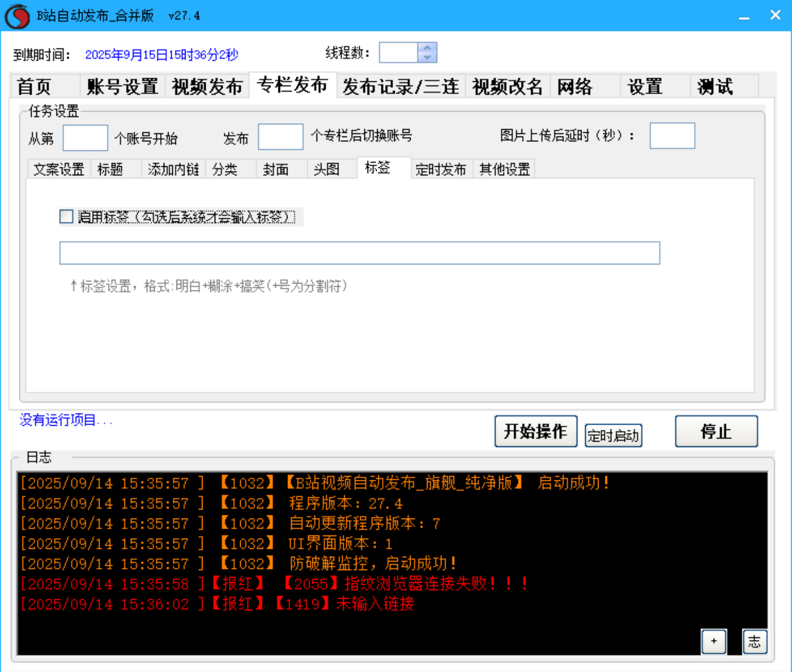Click the 图片上传后延时 seconds field
Viewport: 792px width, 672px height.
coord(671,136)
